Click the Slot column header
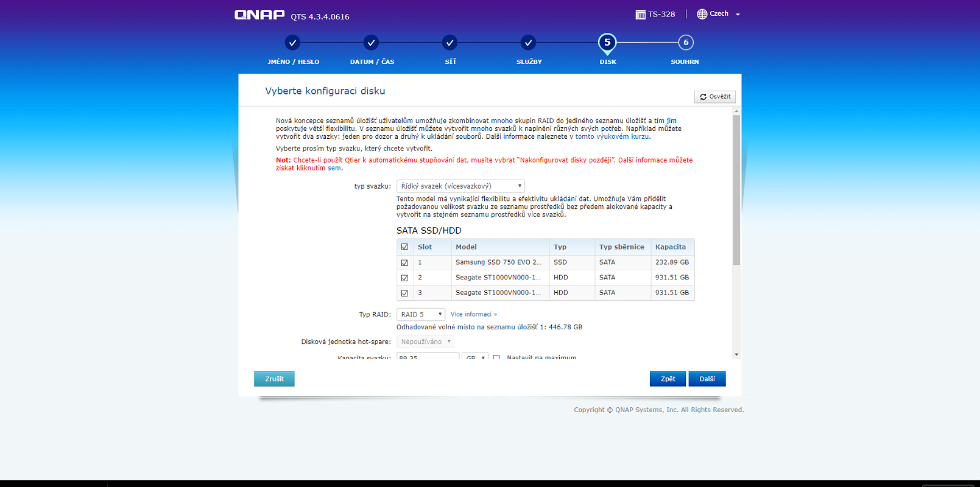The width and height of the screenshot is (980, 487). 432,247
